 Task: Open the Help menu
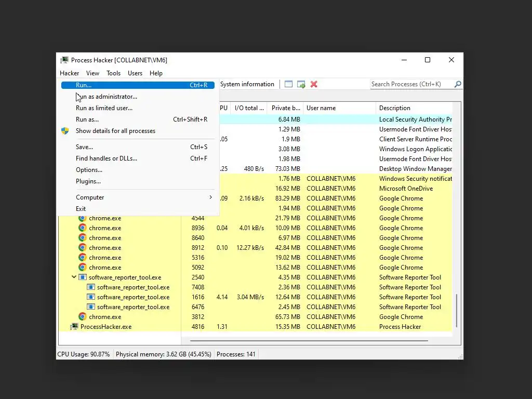coord(156,73)
